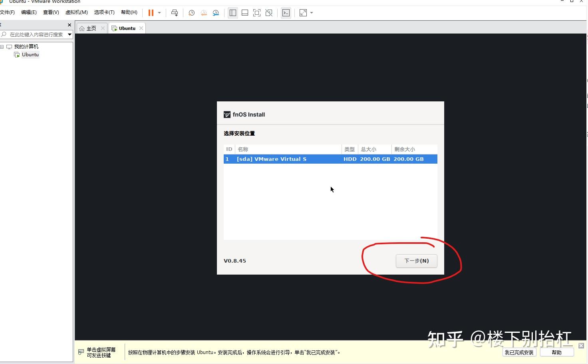Screen dimensions: 588x364
Task: Open the 编辑(E) menu
Action: pos(29,12)
